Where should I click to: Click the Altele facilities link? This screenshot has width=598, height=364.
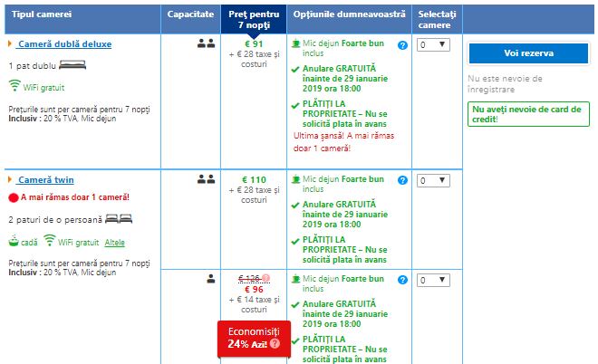(x=114, y=243)
